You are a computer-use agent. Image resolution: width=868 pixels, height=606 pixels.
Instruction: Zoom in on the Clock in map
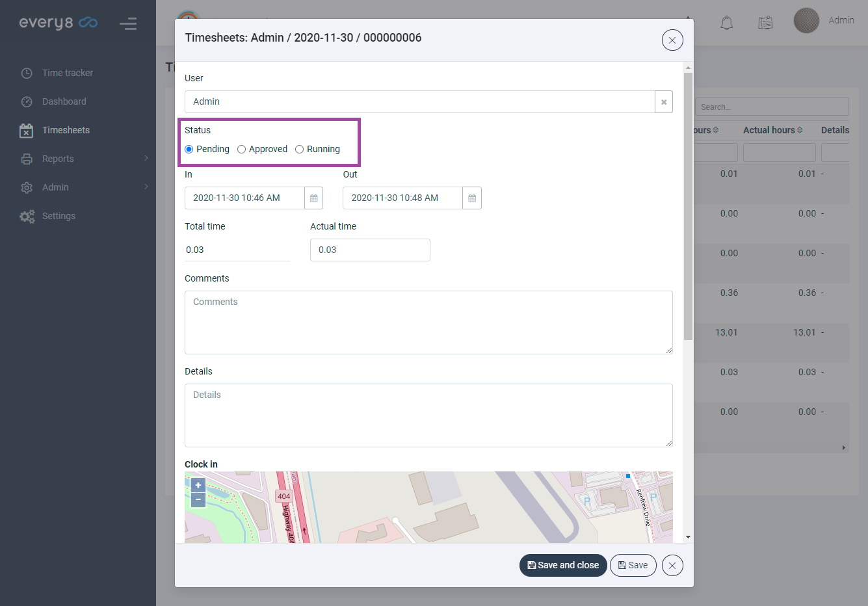(x=198, y=485)
